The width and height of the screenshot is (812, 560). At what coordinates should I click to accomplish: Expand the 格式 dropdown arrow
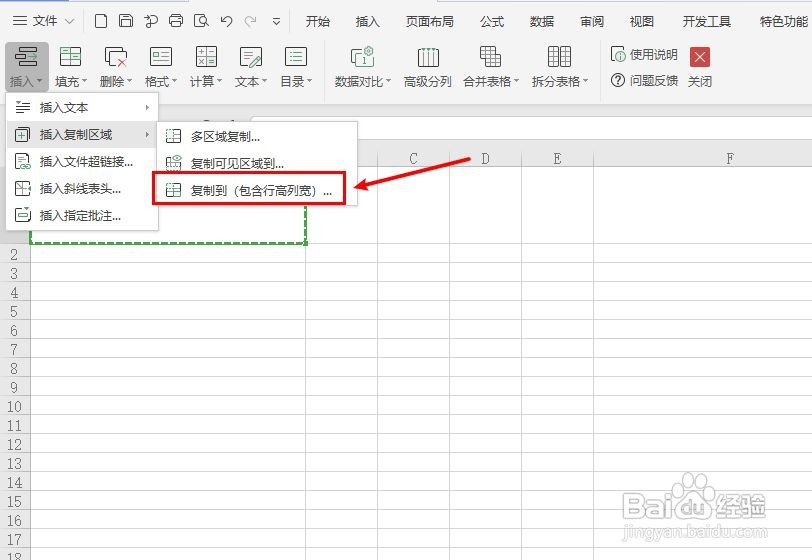coord(175,81)
